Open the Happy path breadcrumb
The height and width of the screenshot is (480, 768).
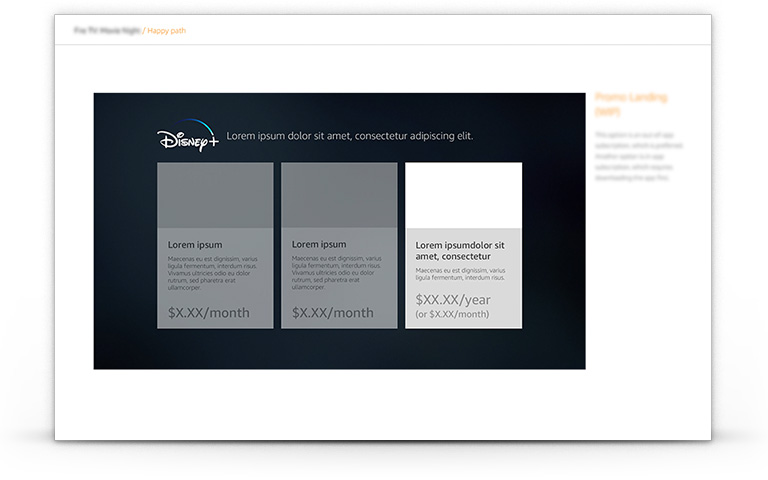pyautogui.click(x=167, y=30)
